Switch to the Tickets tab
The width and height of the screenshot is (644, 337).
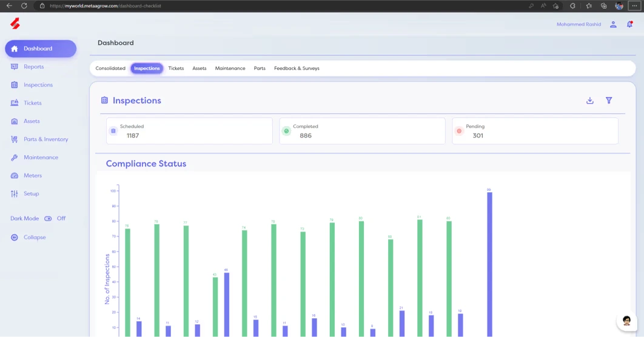point(176,68)
